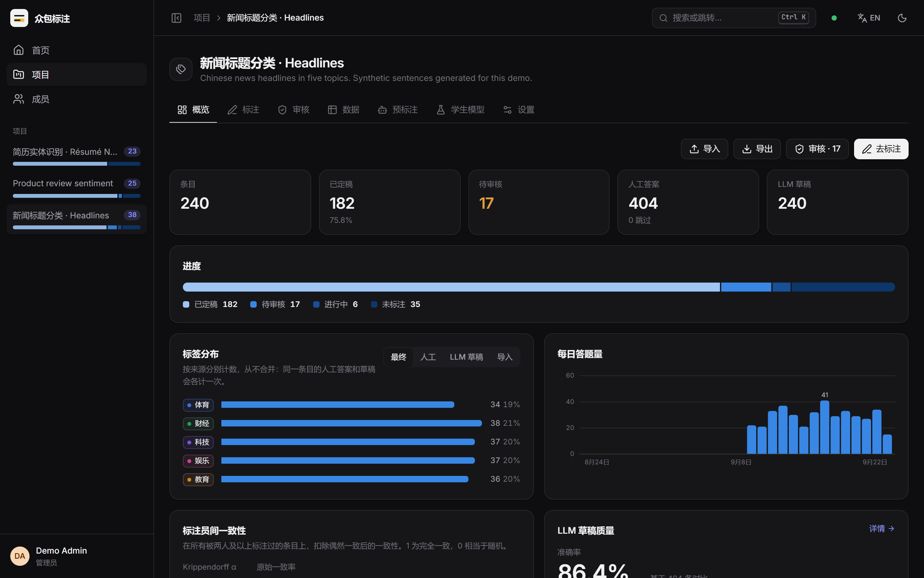Open the search or jump field
This screenshot has height=578, width=924.
pos(733,18)
